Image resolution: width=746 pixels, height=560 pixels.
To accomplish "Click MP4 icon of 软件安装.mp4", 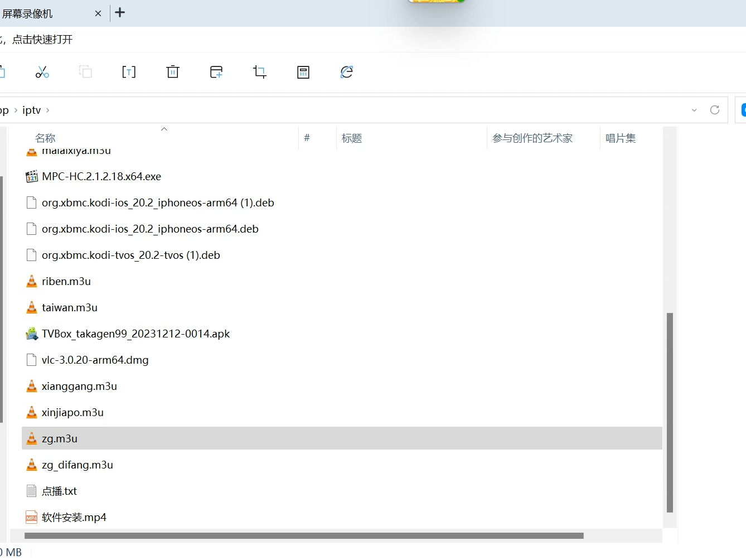I will pyautogui.click(x=32, y=517).
